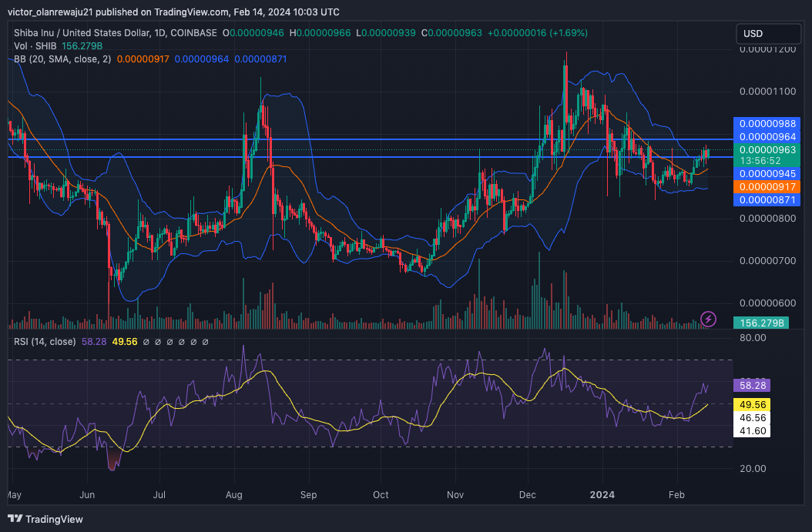Click the low price value L0.00000939
This screenshot has height=532, width=812.
tap(385, 33)
